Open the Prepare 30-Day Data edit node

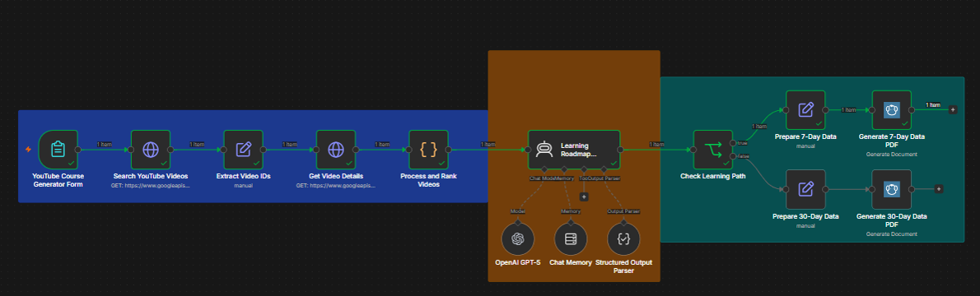point(805,189)
